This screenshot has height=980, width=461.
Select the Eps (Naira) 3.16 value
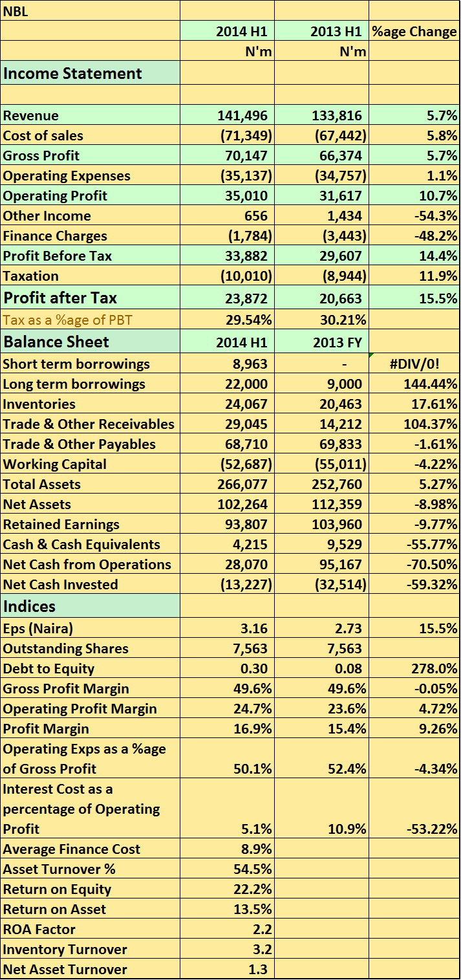point(227,629)
